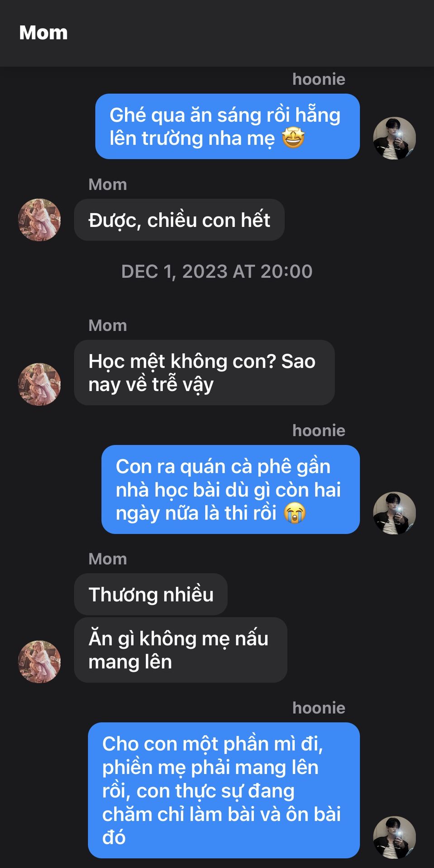
Task: Select the "Học mệt không con?" message bubble
Action: 204,373
